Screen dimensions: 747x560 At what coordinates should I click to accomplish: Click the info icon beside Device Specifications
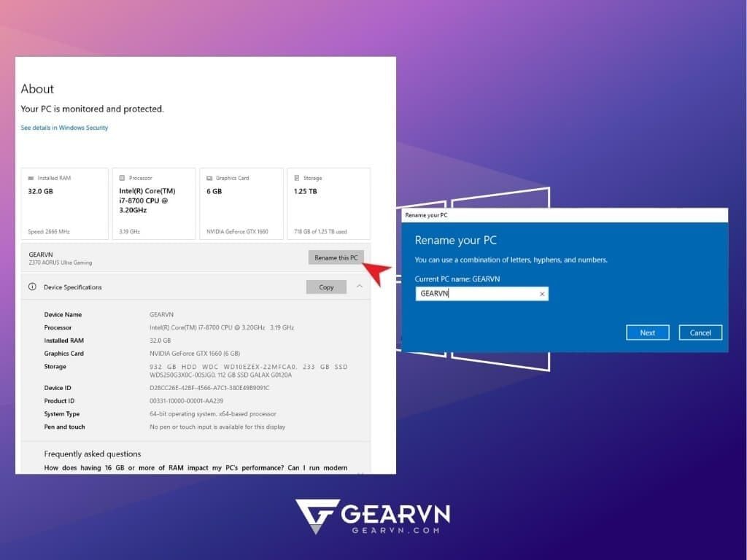click(x=33, y=287)
